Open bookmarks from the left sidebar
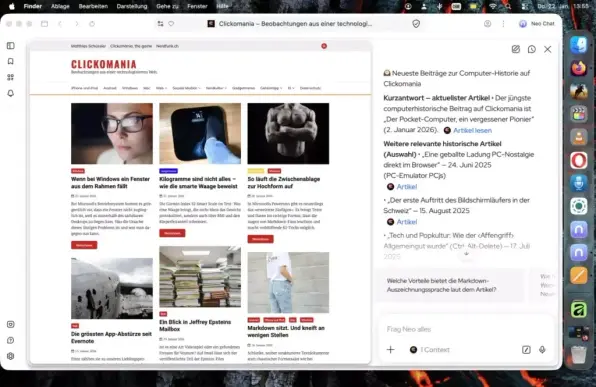The width and height of the screenshot is (596, 387). point(11,61)
